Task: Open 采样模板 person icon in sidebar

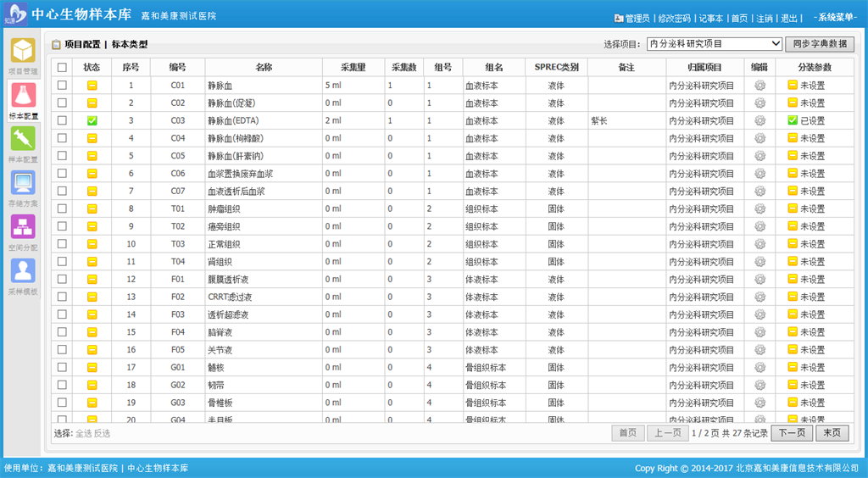Action: pyautogui.click(x=23, y=273)
